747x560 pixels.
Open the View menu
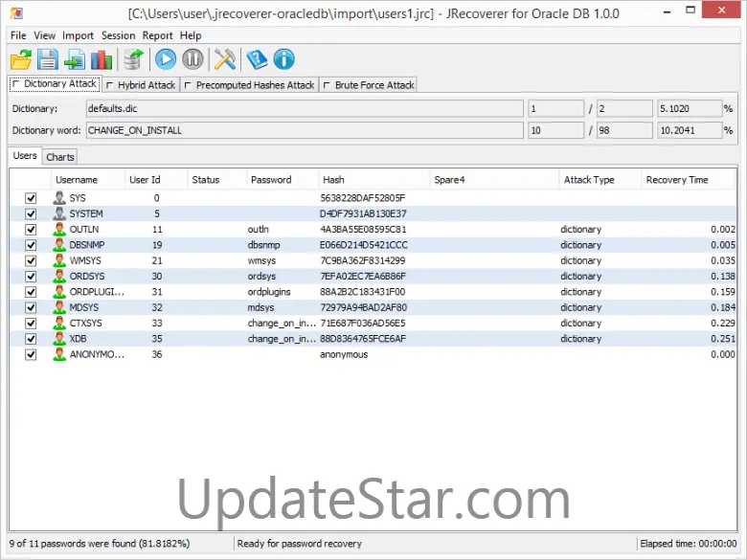click(44, 35)
